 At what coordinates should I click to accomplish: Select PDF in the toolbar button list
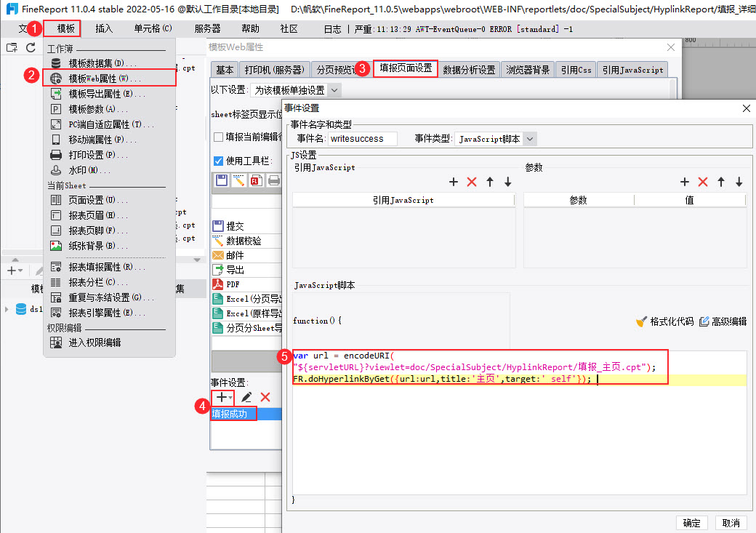click(246, 284)
